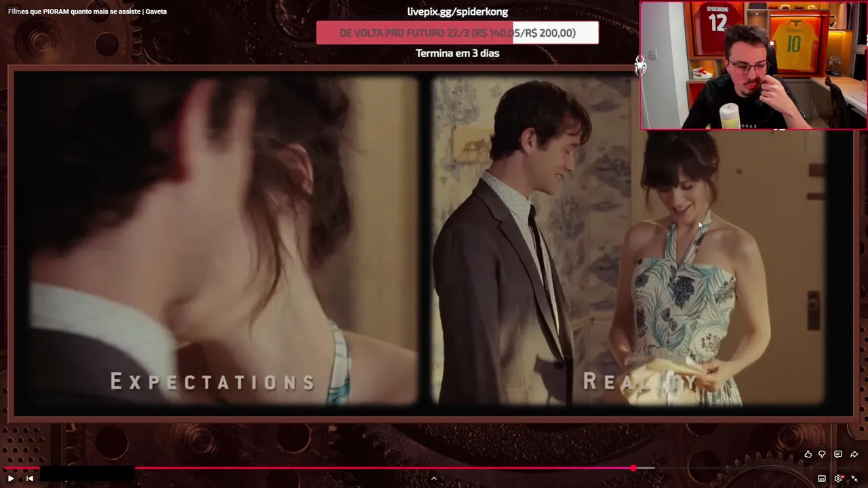Image resolution: width=868 pixels, height=488 pixels.
Task: Click the 'Reality' caption in video
Action: coord(639,382)
